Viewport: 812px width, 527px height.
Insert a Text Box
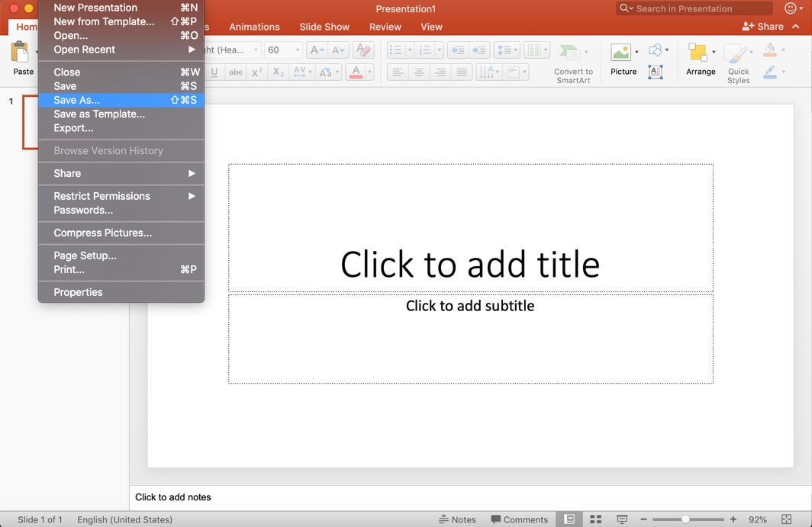click(655, 72)
